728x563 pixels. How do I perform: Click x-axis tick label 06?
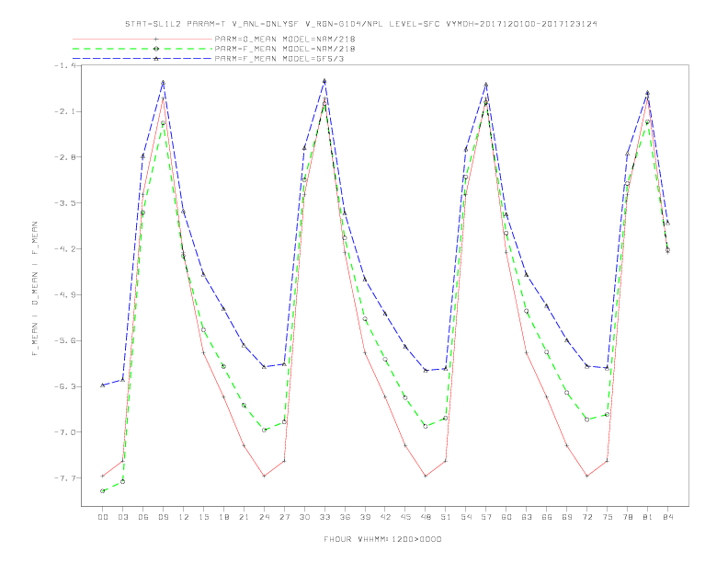(143, 517)
